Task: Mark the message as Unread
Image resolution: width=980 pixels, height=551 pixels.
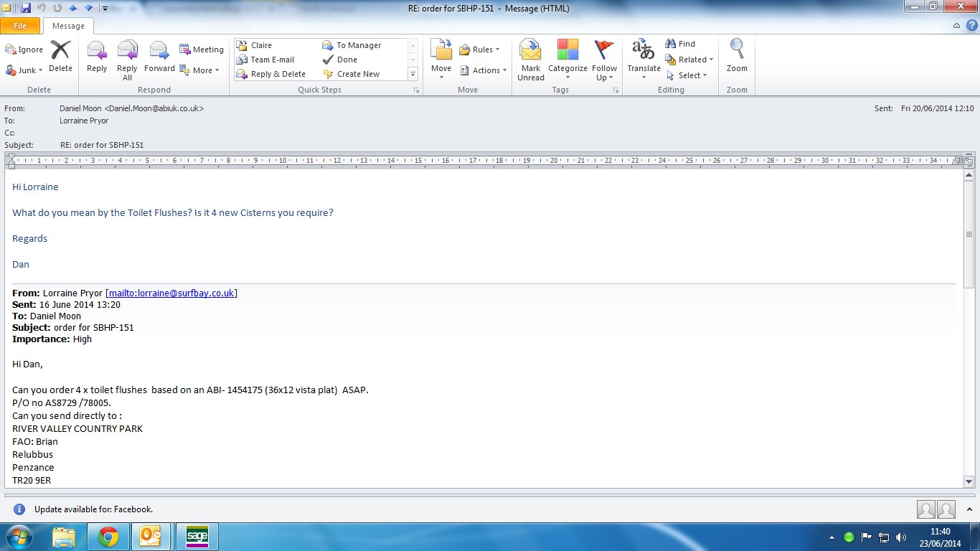Action: (531, 60)
